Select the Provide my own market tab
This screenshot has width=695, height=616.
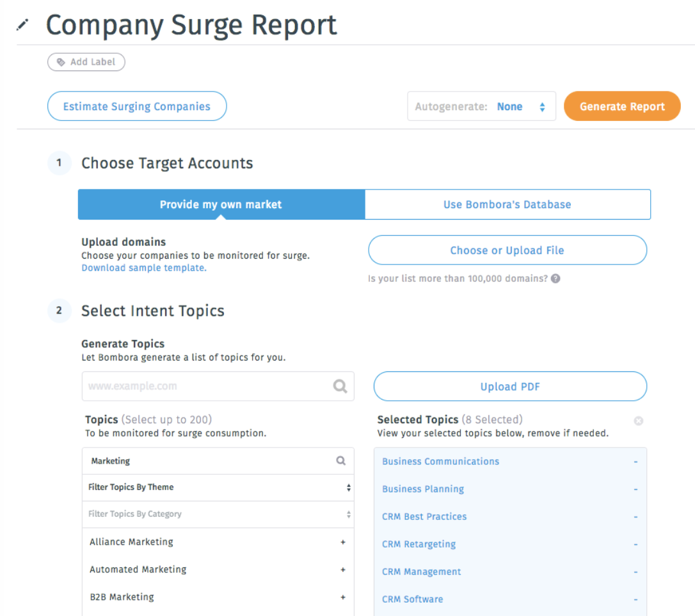pos(221,204)
